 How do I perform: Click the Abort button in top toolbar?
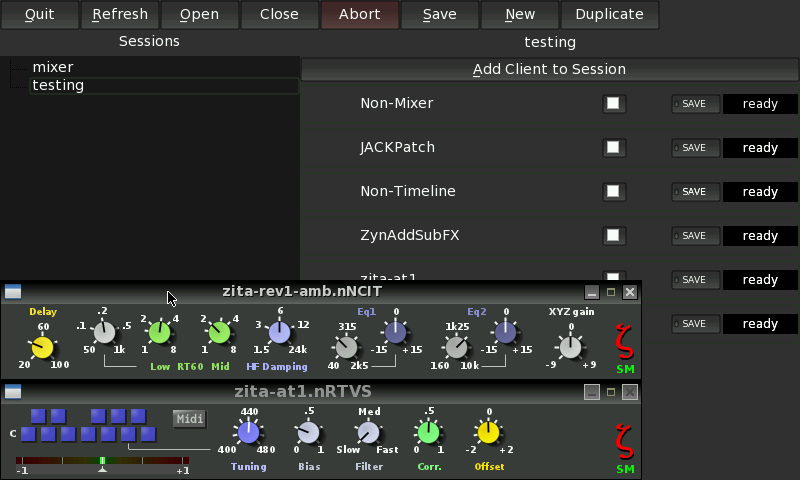[x=359, y=15]
